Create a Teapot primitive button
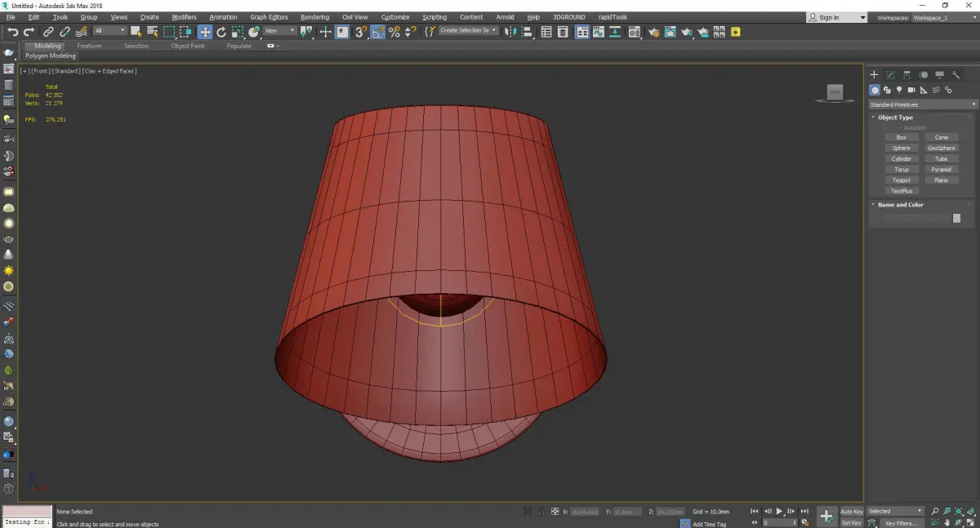 901,180
